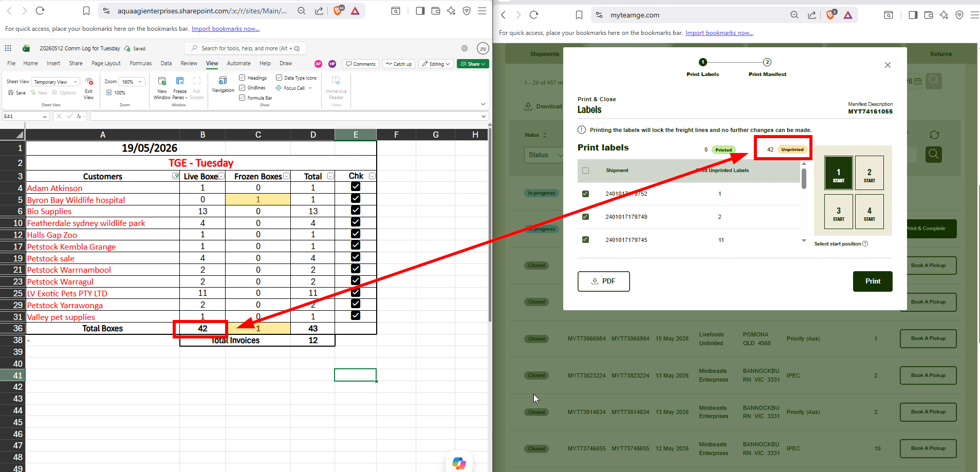Click Brave shields icon in right browser
Image resolution: width=980 pixels, height=472 pixels.
click(x=831, y=15)
